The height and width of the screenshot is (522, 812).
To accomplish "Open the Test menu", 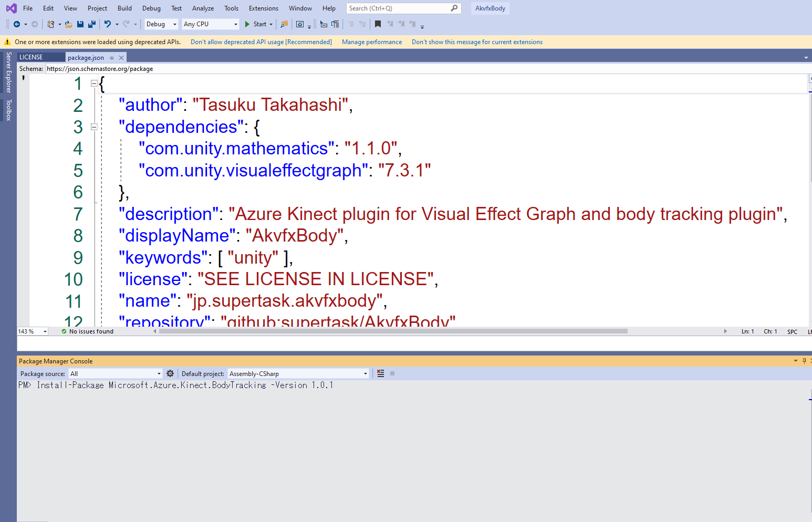I will click(176, 8).
